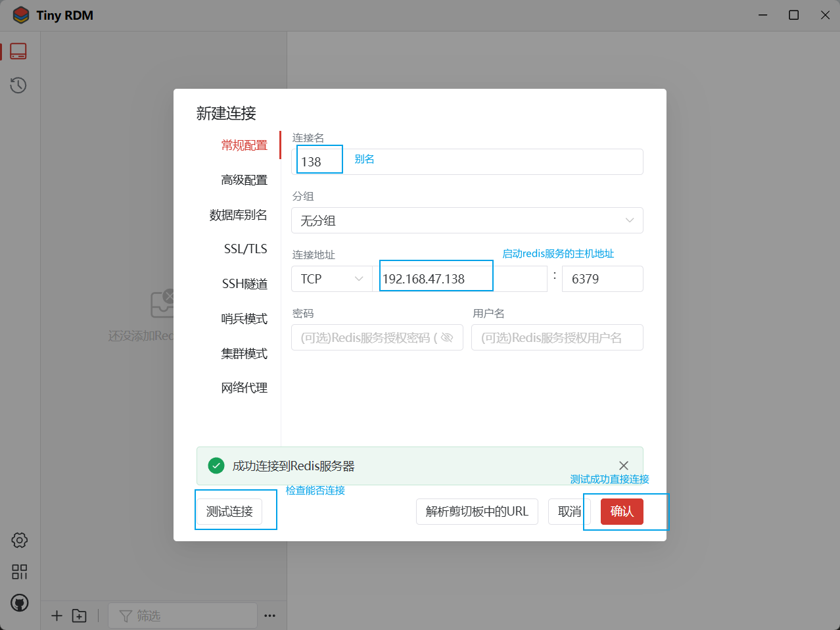Viewport: 840px width, 630px height.
Task: Select the 常规配置 tab
Action: point(245,145)
